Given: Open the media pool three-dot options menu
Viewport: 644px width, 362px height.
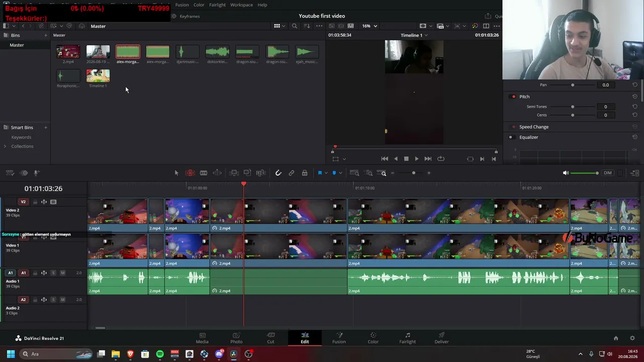Looking at the screenshot, I should (x=319, y=26).
